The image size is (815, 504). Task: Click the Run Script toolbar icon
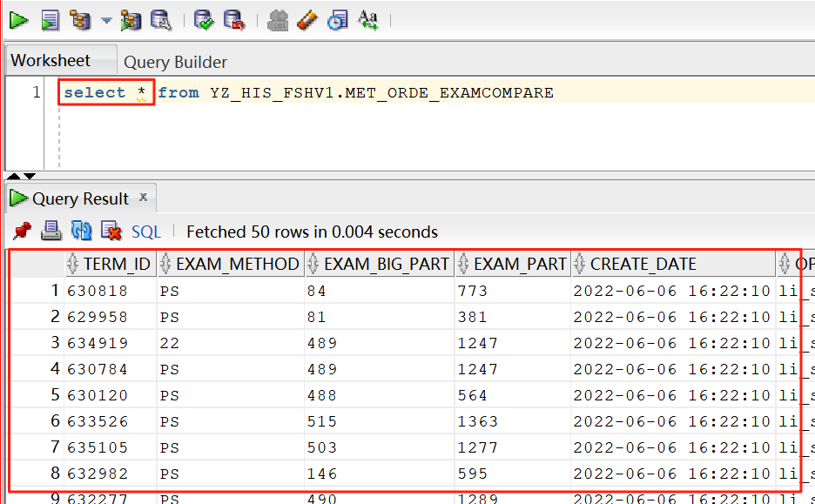(x=51, y=19)
